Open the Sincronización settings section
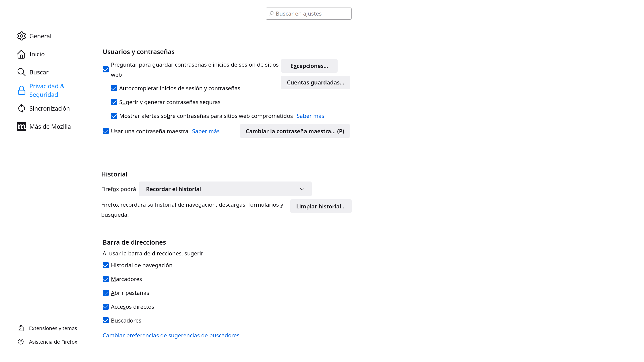 point(49,108)
